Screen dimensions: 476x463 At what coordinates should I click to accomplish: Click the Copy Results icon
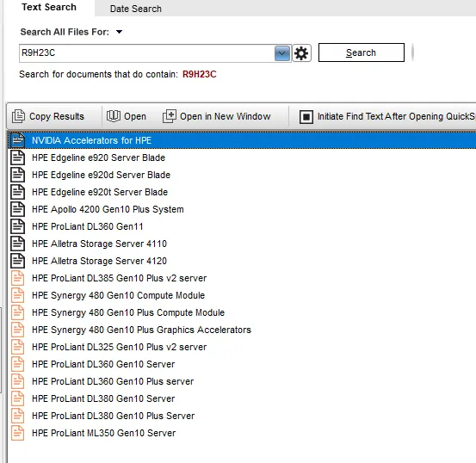[x=18, y=116]
